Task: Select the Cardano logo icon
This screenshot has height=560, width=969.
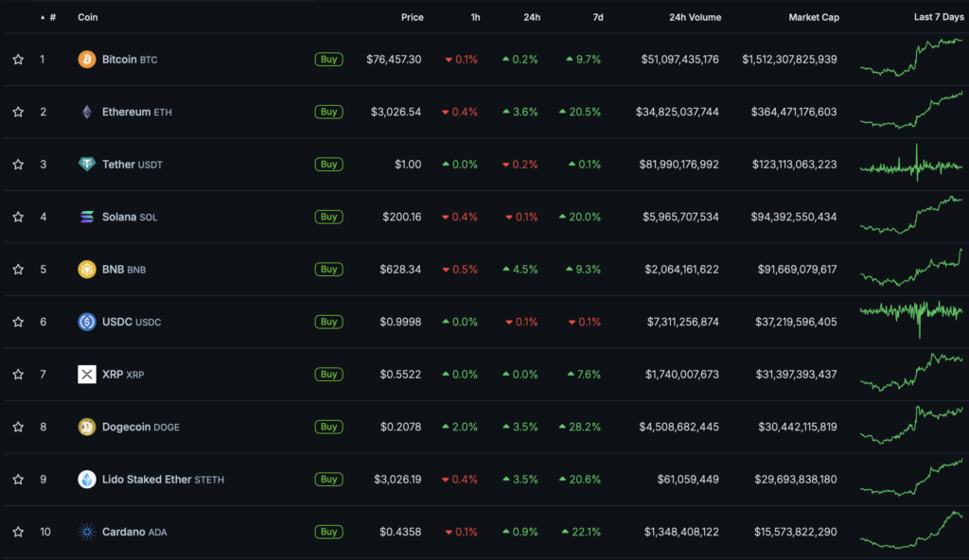Action: tap(87, 532)
